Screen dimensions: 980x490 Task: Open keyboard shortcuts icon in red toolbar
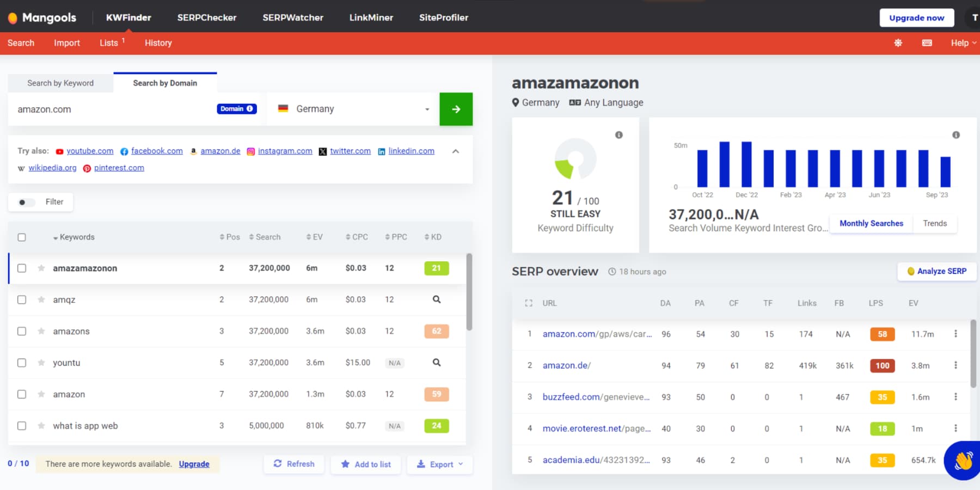[928, 42]
